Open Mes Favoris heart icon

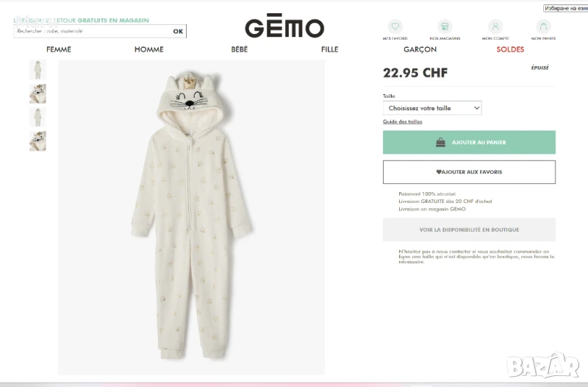[x=395, y=27]
